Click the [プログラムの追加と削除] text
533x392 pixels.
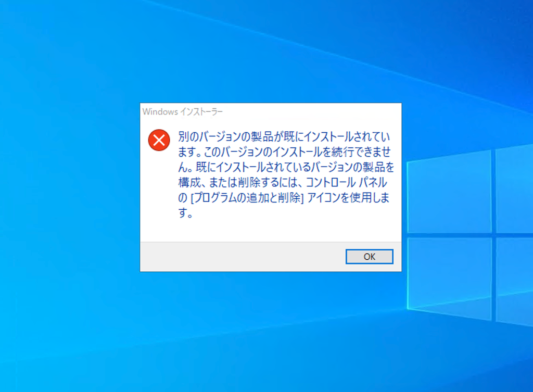tap(247, 197)
